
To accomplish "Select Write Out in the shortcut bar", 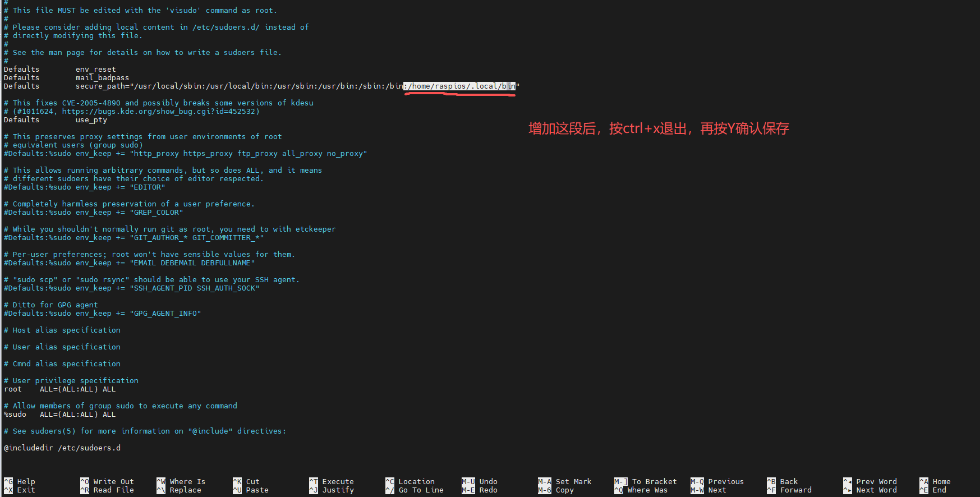I will (x=113, y=481).
